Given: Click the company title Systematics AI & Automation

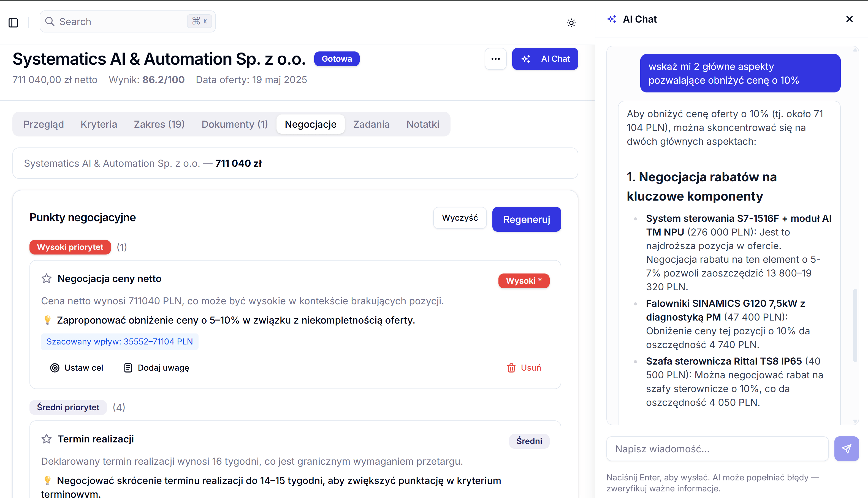Looking at the screenshot, I should 159,59.
